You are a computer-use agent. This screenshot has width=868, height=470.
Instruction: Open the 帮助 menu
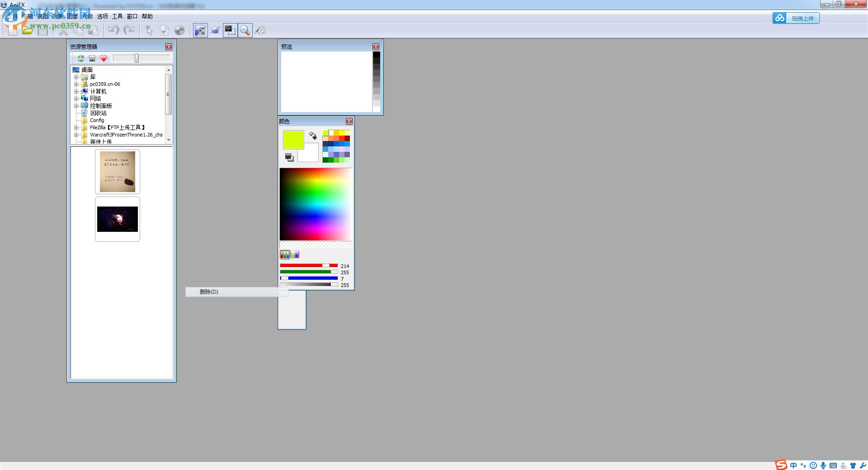147,16
